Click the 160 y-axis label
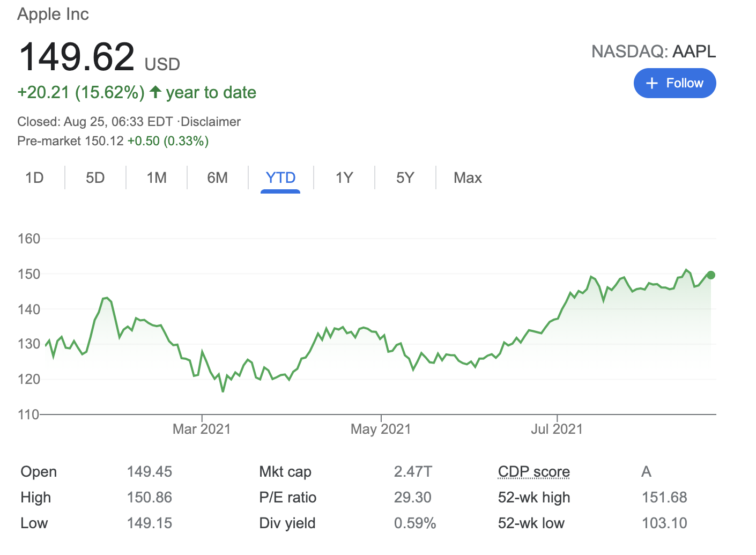The height and width of the screenshot is (555, 756). [29, 239]
